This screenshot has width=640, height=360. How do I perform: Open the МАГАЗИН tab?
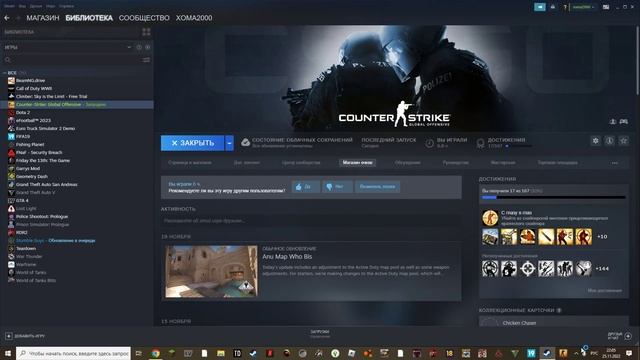pos(43,18)
